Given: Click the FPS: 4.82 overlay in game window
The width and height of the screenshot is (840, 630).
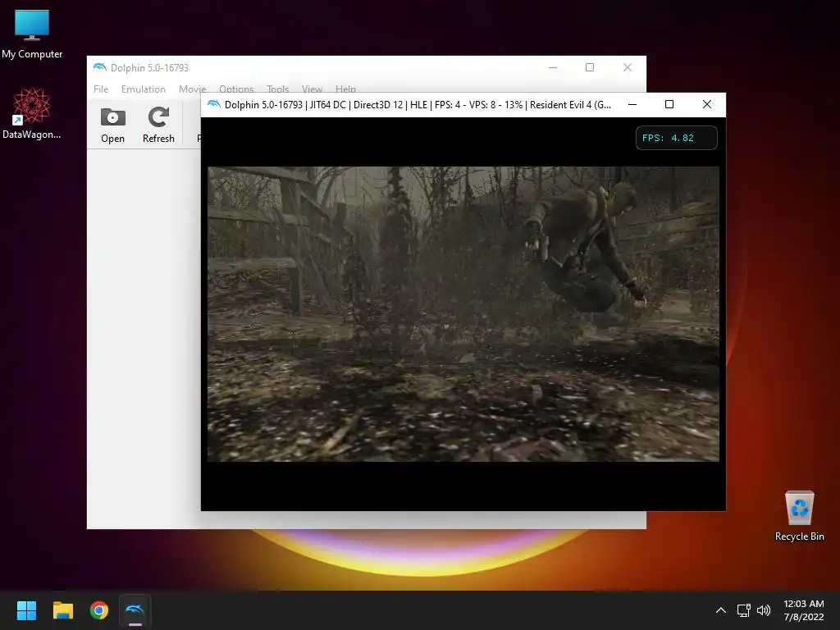Looking at the screenshot, I should click(676, 138).
